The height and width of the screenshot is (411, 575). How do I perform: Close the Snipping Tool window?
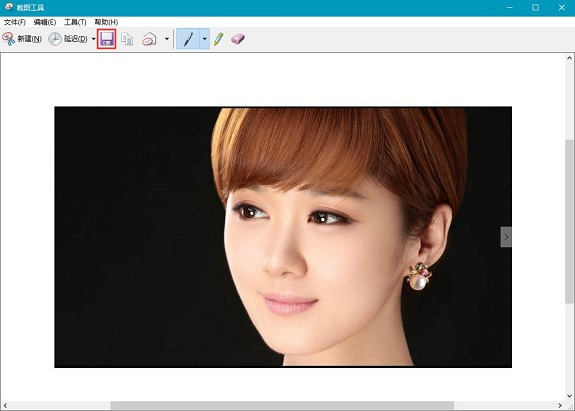pos(562,8)
